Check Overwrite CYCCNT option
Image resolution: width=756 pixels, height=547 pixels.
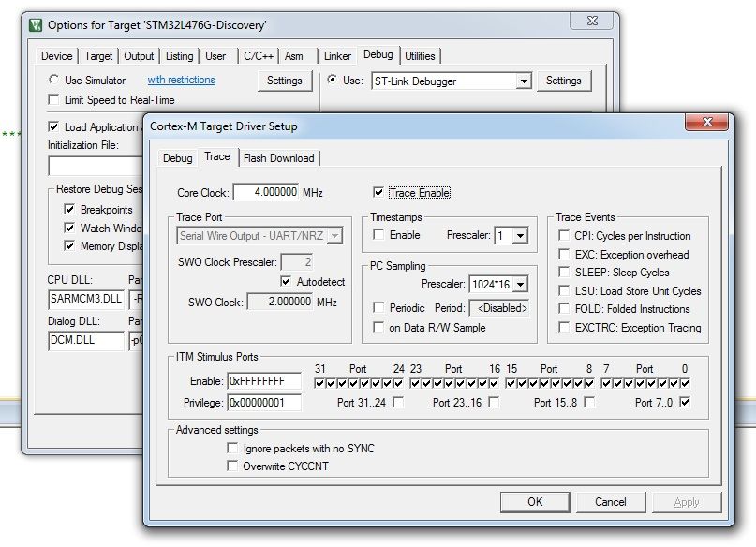click(x=232, y=466)
